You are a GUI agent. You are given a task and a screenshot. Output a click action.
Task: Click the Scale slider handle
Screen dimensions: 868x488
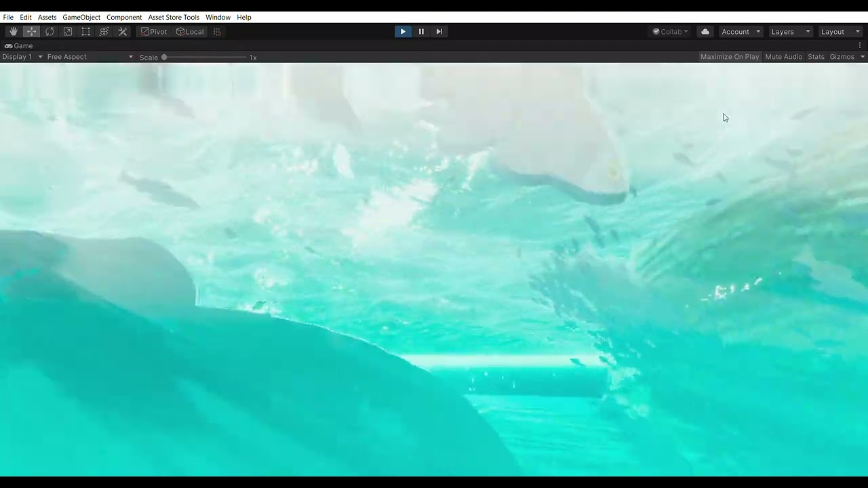164,58
